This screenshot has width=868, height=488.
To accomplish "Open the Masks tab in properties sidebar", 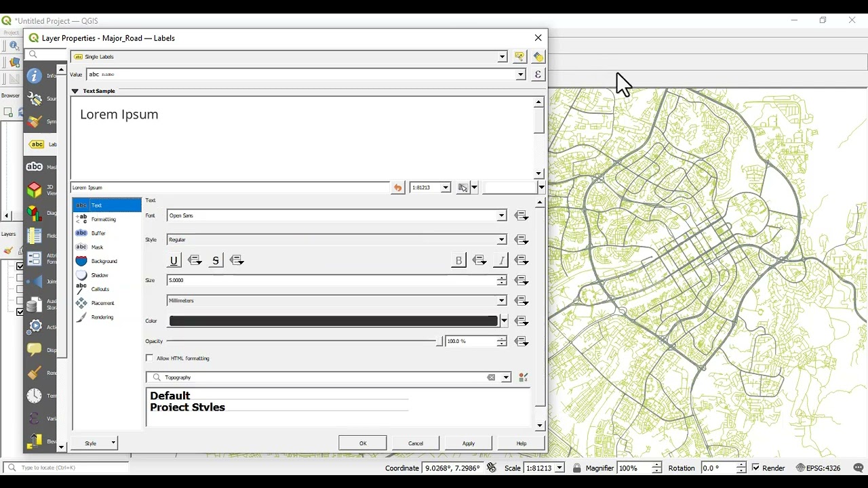I will [x=41, y=167].
